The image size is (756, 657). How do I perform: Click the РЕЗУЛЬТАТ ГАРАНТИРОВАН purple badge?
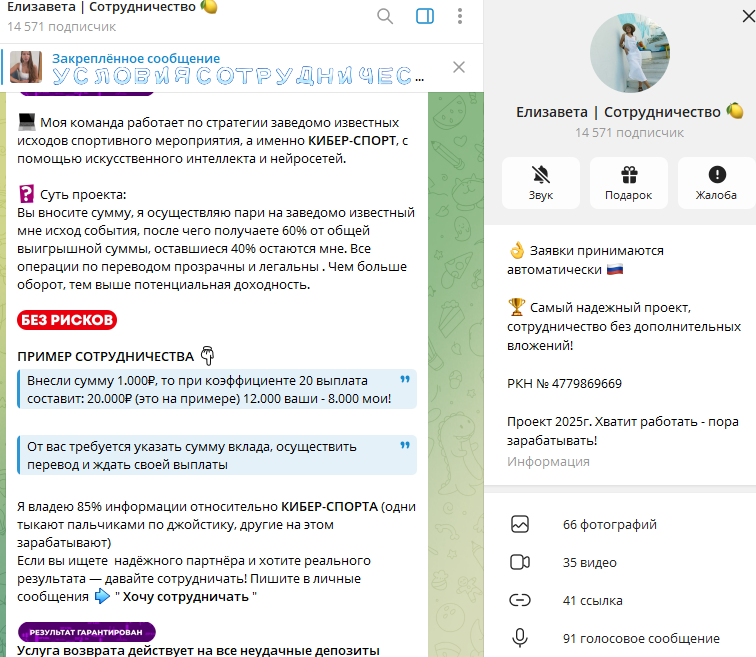tap(87, 632)
